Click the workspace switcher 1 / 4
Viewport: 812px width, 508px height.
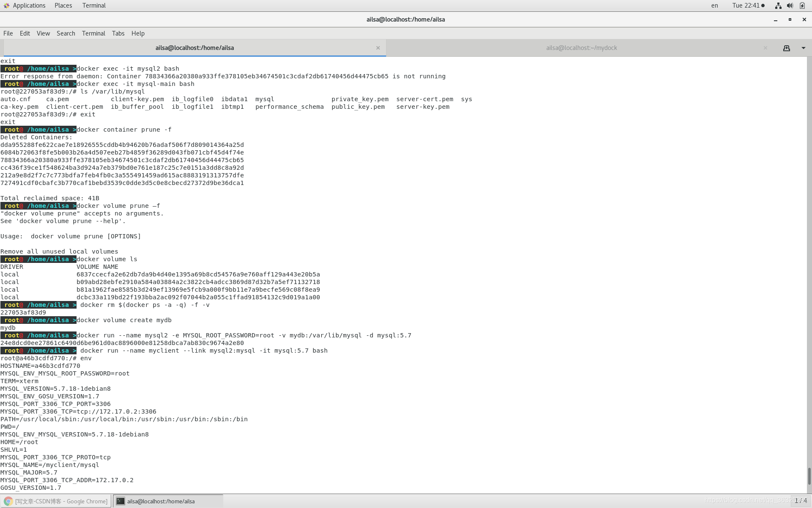point(800,501)
